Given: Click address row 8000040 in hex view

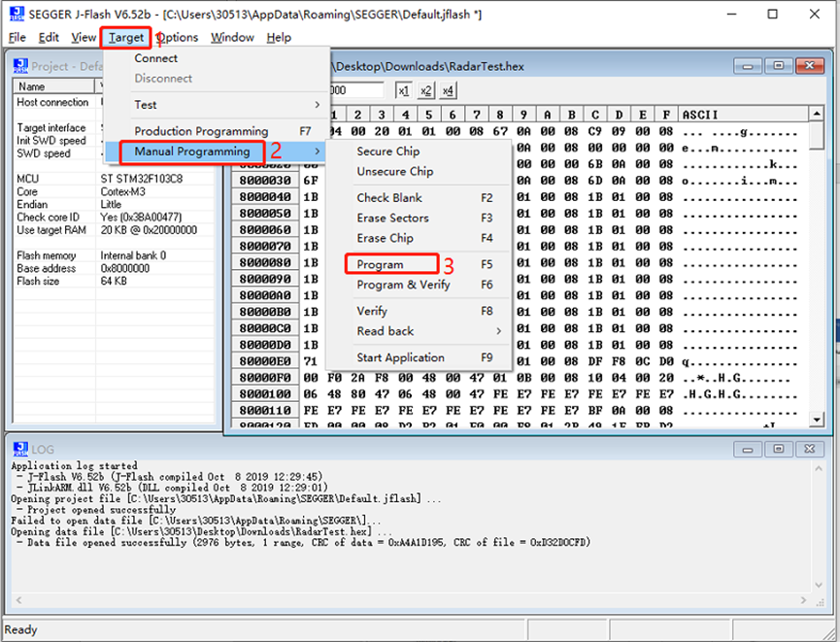Looking at the screenshot, I should click(265, 197).
